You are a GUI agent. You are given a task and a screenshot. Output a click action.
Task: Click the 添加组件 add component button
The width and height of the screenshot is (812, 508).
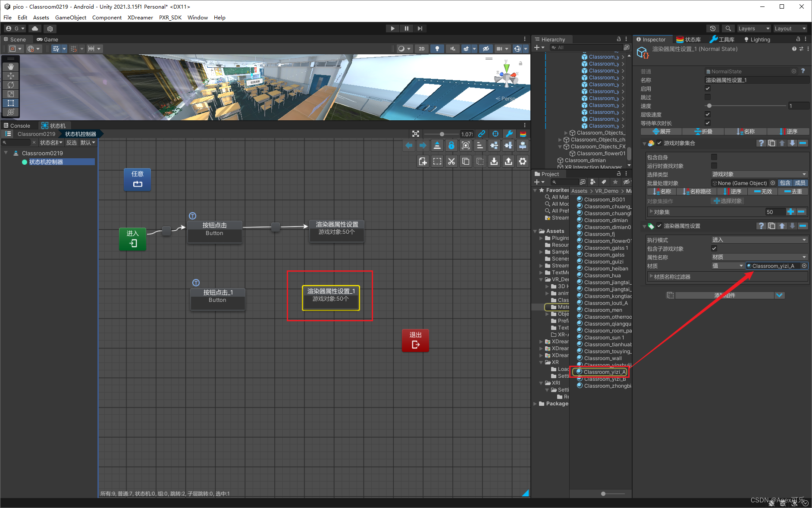(724, 295)
